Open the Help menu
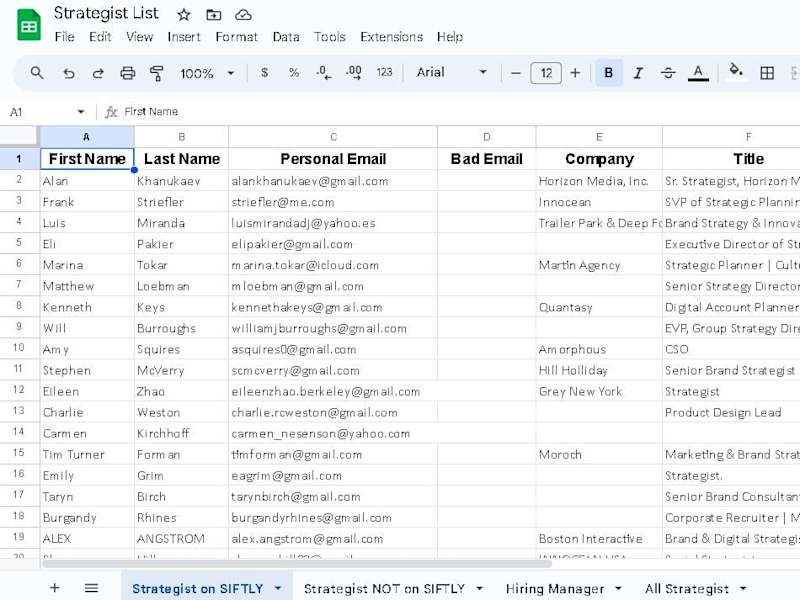This screenshot has height=600, width=800. (x=449, y=37)
